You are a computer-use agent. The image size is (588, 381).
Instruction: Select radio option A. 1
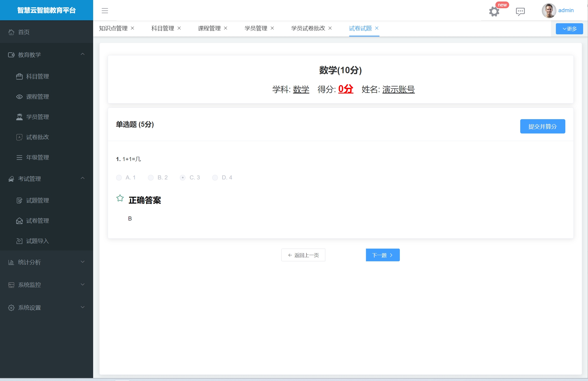click(119, 178)
